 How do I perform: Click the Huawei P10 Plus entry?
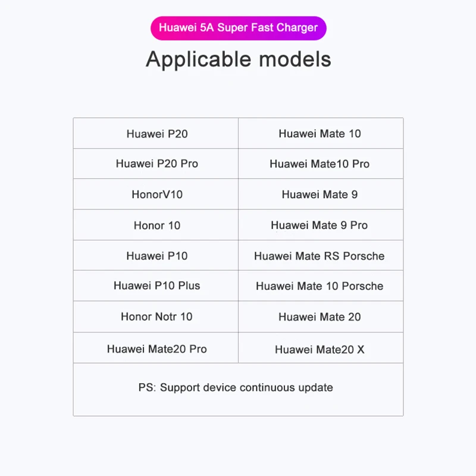156,286
